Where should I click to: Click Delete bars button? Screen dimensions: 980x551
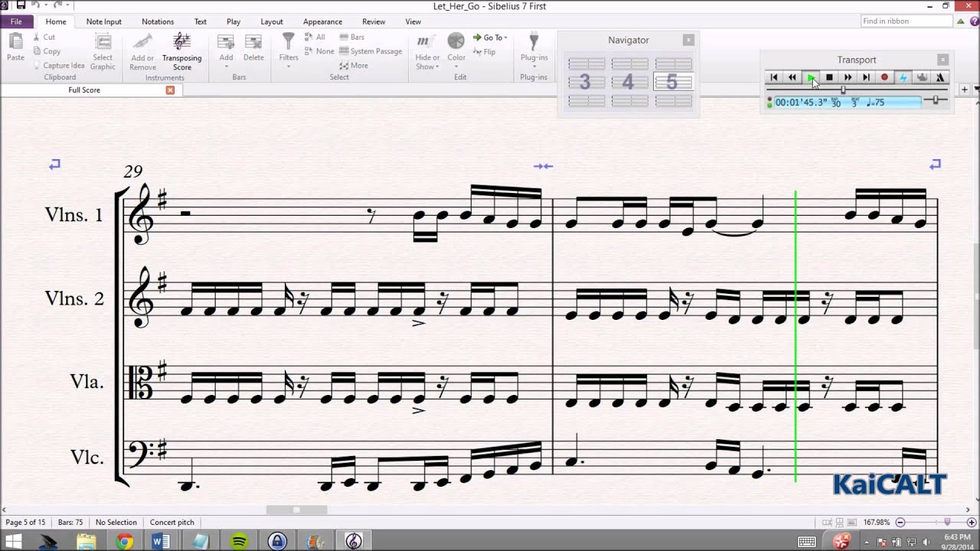click(x=253, y=47)
